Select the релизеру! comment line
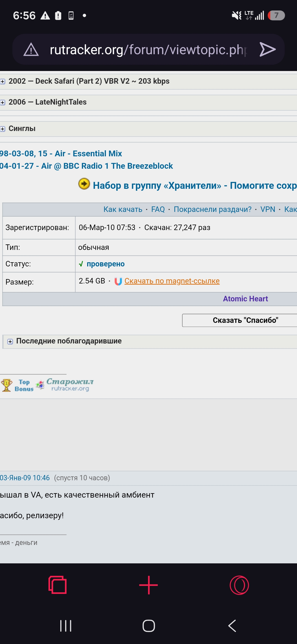The width and height of the screenshot is (297, 644). pyautogui.click(x=45, y=515)
